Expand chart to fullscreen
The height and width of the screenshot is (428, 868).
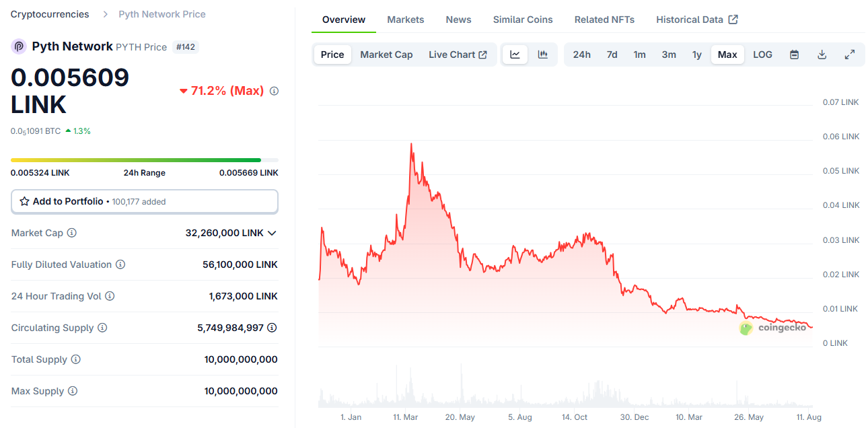point(849,55)
